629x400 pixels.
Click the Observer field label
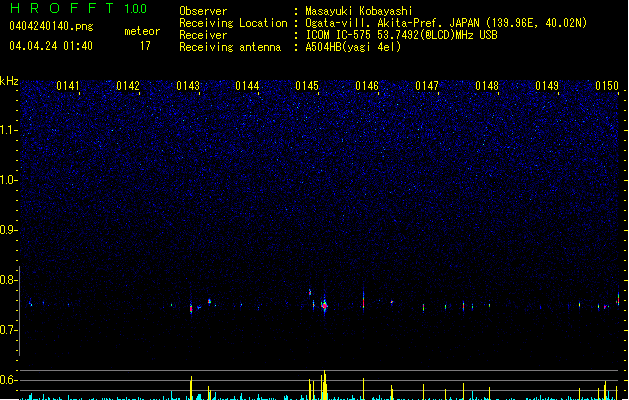(x=203, y=11)
